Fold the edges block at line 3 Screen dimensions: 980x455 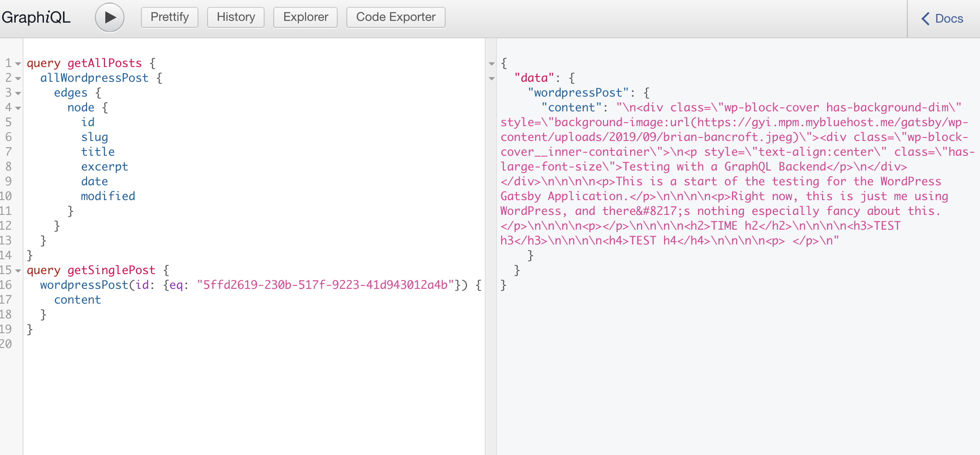tap(18, 94)
